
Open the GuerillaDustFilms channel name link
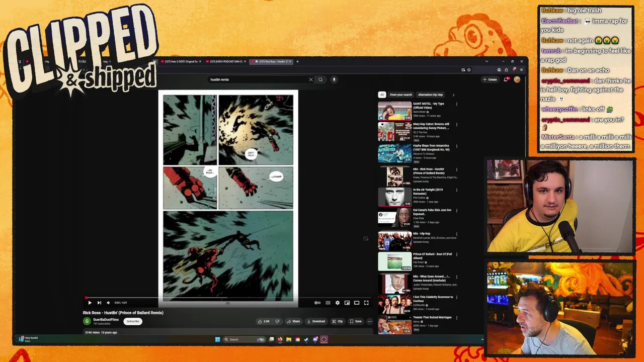coord(106,320)
